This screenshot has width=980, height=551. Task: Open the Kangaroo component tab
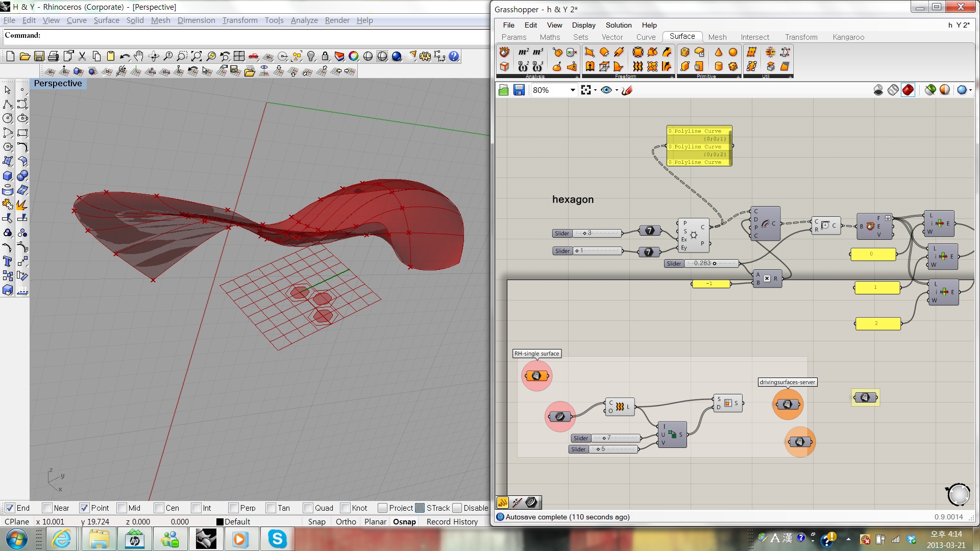[x=848, y=37]
